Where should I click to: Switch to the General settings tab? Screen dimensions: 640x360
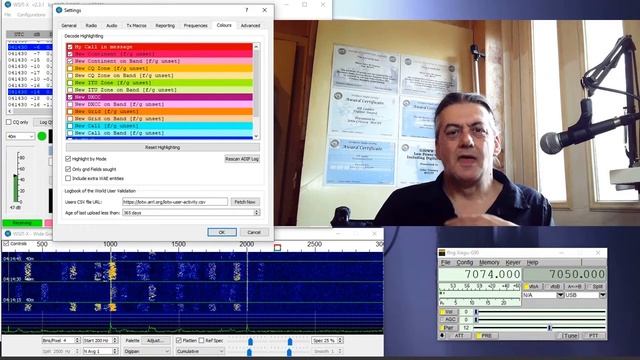point(69,26)
